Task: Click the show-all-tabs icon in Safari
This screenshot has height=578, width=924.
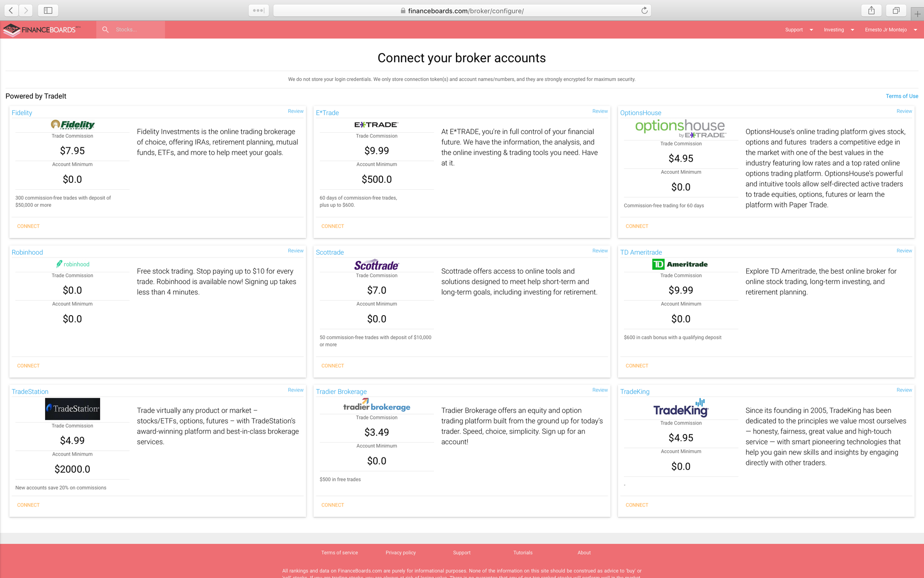Action: (896, 10)
